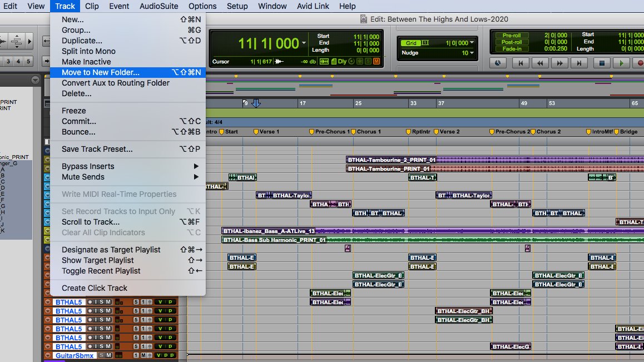
Task: Select BTHAL-Tambourine_2_PRINT_01 clip
Action: 495,160
